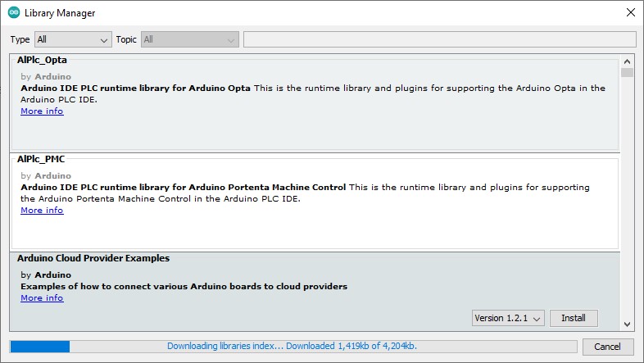The height and width of the screenshot is (363, 644).
Task: Click the vertical scrollbar thumb
Action: [627, 73]
